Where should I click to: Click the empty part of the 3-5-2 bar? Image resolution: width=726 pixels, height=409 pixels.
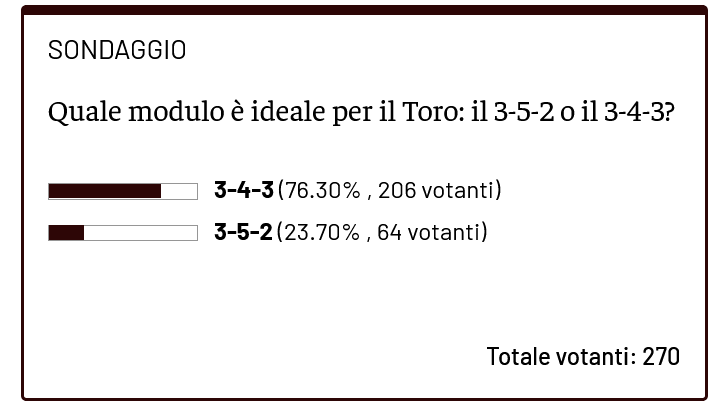tap(140, 233)
